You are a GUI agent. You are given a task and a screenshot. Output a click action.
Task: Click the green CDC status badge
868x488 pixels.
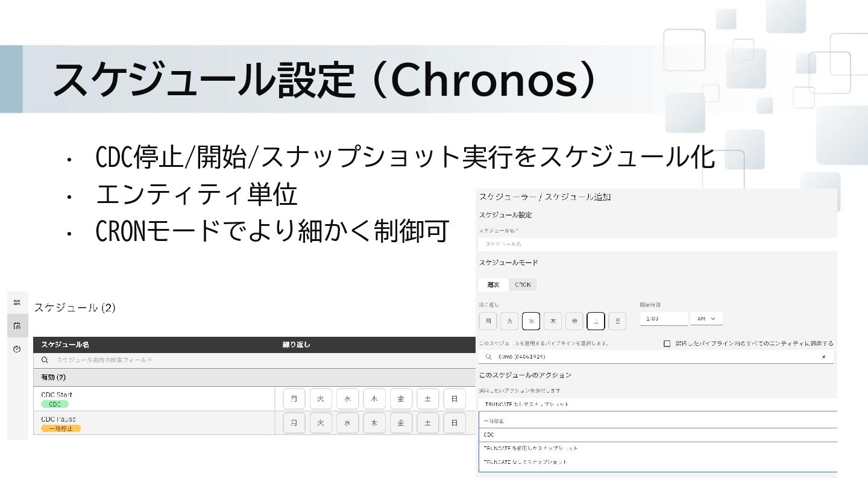tap(55, 404)
